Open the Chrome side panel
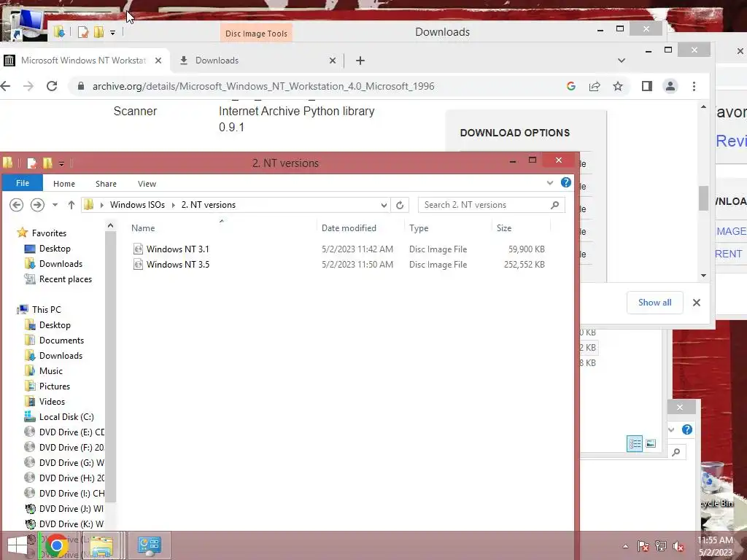The image size is (747, 560). click(x=646, y=86)
